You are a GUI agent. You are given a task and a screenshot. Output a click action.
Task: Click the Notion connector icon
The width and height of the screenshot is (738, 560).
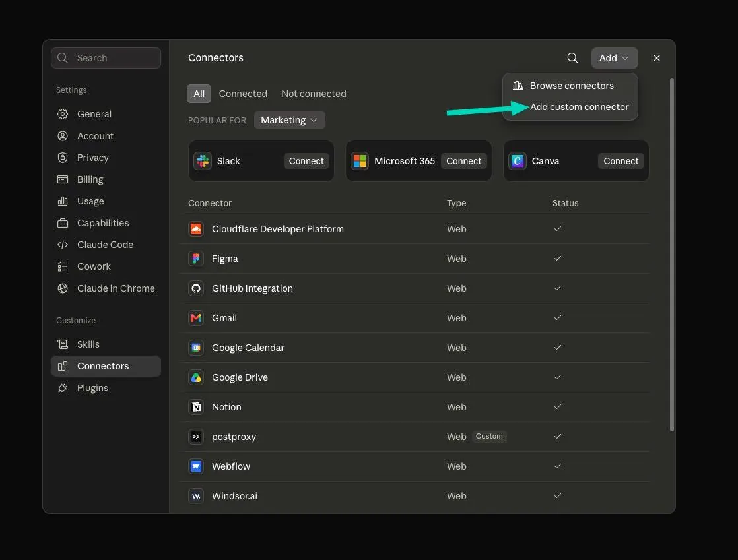click(196, 407)
